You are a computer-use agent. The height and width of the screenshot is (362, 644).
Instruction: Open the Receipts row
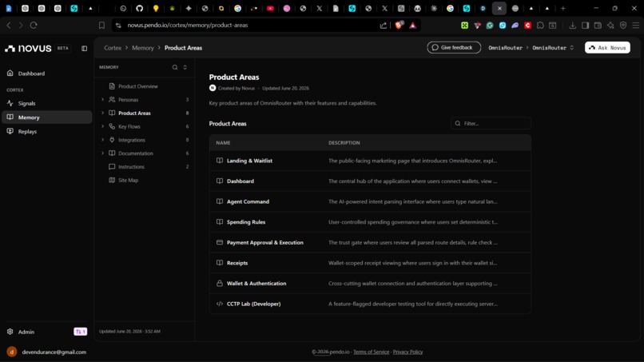coord(370,263)
